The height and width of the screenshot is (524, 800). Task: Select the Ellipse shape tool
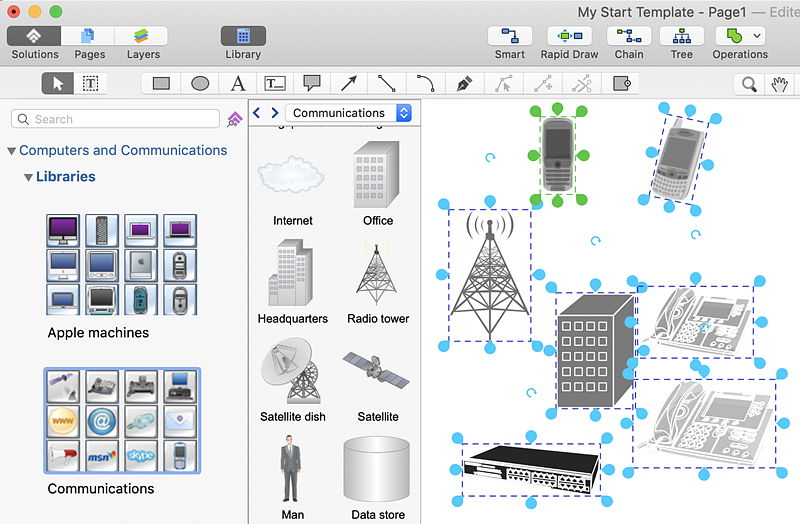[200, 84]
